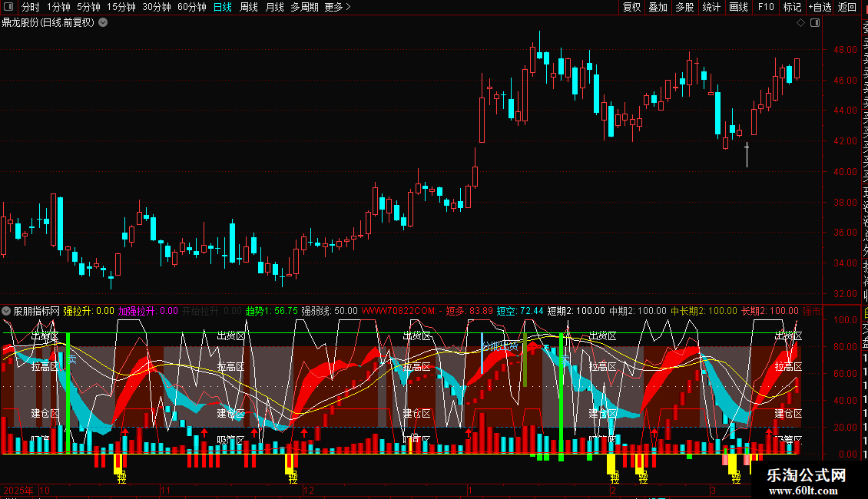Open the 叠加 overlay tool
The image size is (868, 499).
(658, 7)
